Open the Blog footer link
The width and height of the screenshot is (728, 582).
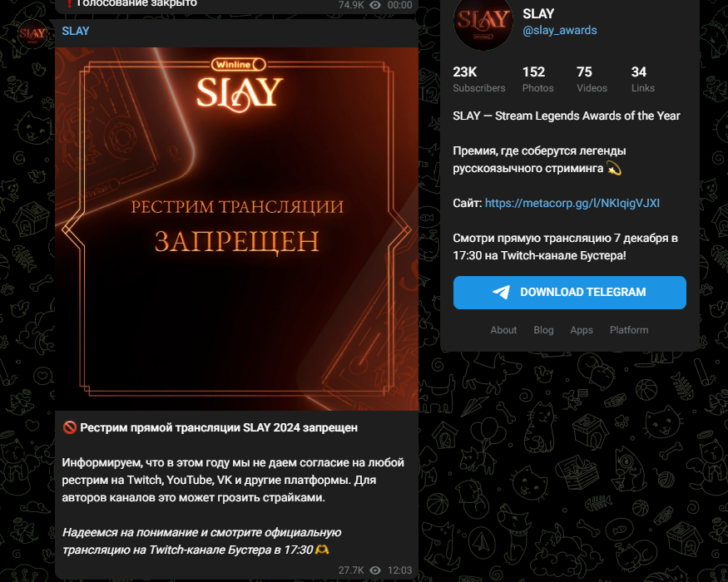[543, 330]
